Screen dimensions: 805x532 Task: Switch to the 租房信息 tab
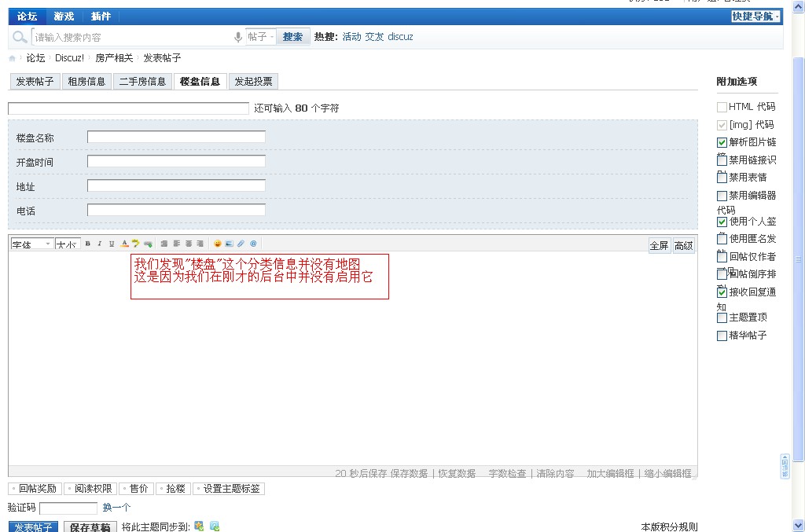(x=86, y=82)
